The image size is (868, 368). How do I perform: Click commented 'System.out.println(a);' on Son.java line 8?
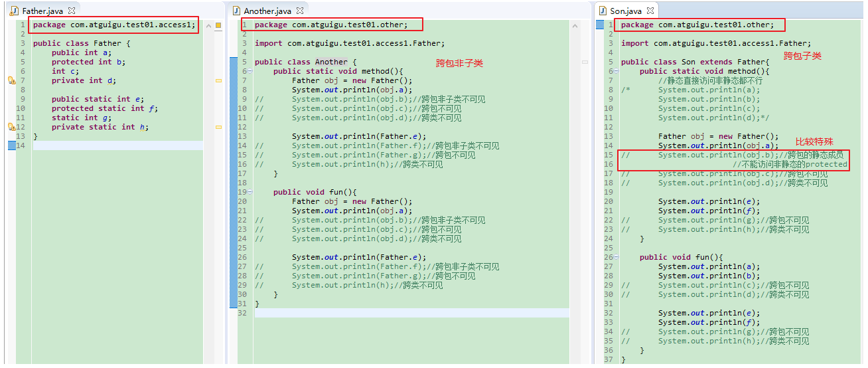[709, 90]
